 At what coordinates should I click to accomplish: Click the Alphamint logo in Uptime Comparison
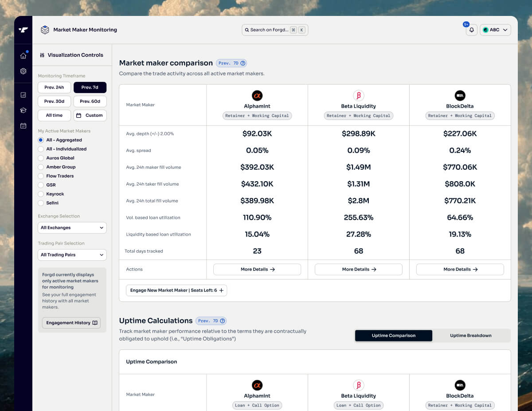coord(257,385)
